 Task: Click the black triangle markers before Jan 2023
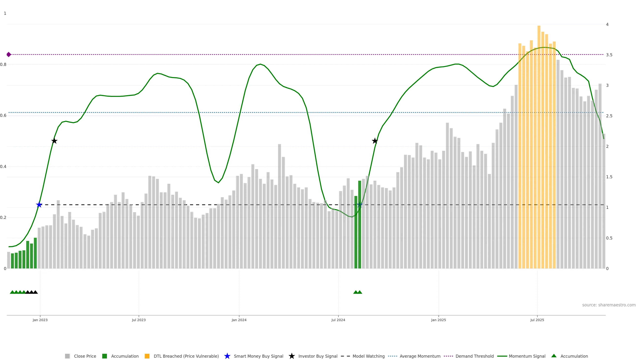coord(32,292)
